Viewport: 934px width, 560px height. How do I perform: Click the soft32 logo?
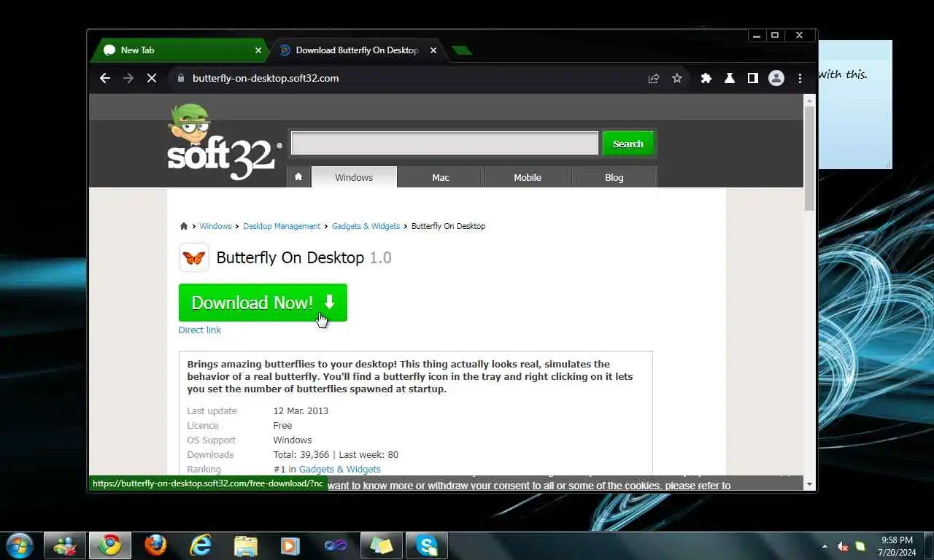pos(223,144)
